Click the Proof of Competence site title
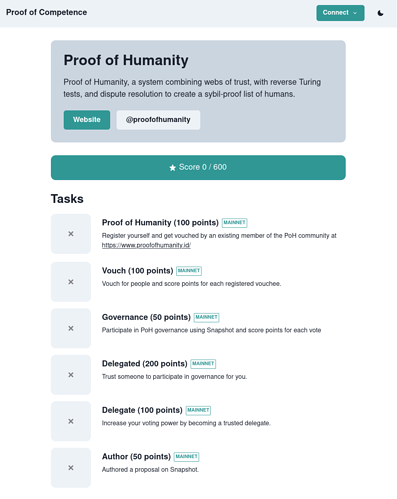This screenshot has width=397, height=499. pyautogui.click(x=46, y=12)
